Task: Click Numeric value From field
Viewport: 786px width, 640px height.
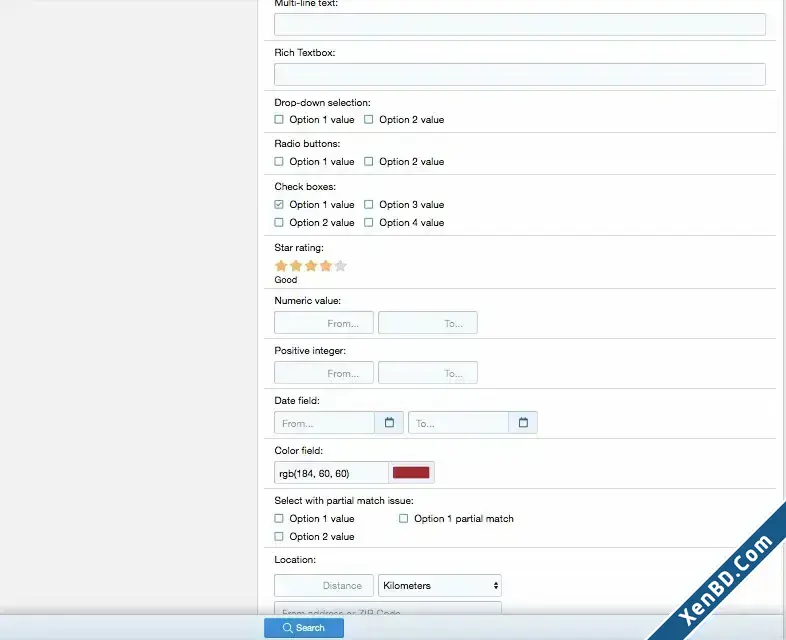Action: (324, 323)
